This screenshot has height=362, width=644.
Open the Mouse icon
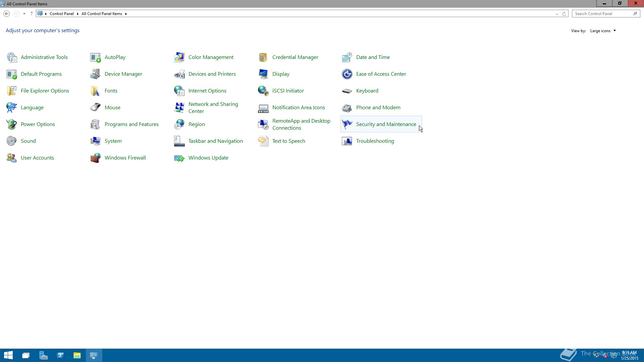[96, 108]
